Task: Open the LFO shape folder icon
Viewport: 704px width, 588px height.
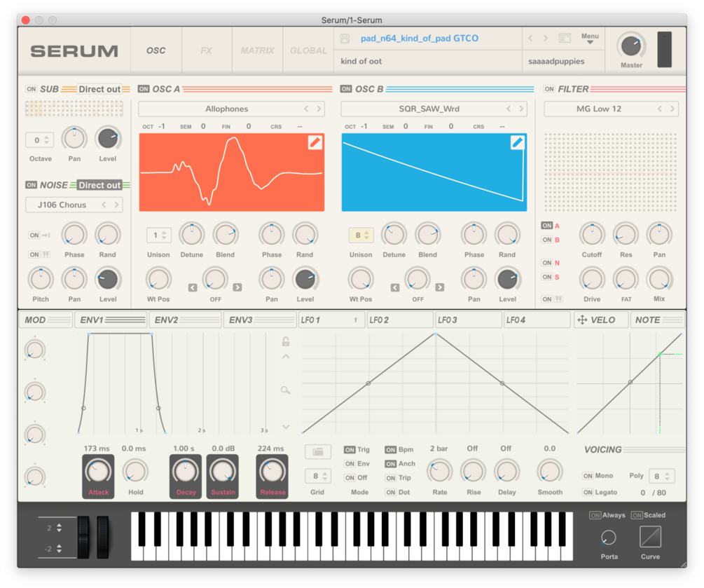Action: coord(318,451)
